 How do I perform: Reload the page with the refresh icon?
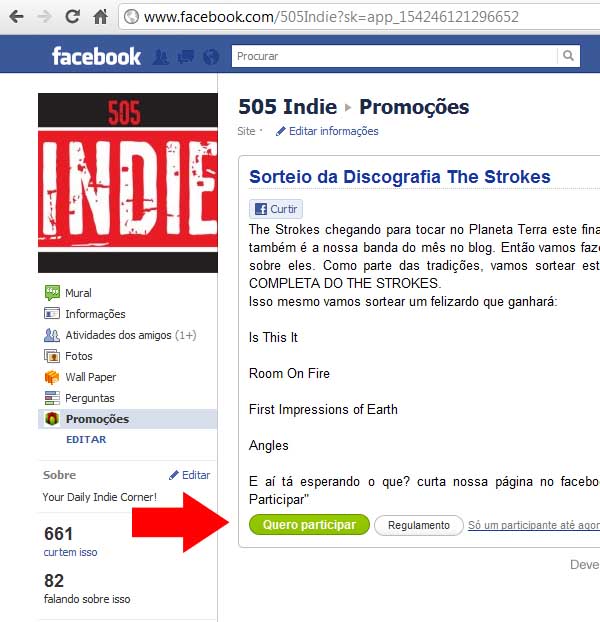(73, 16)
